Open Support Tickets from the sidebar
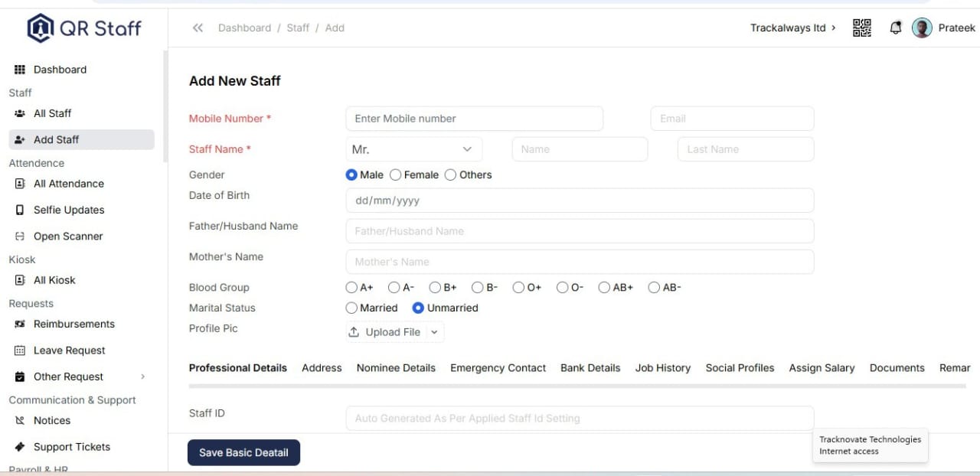 pos(72,446)
